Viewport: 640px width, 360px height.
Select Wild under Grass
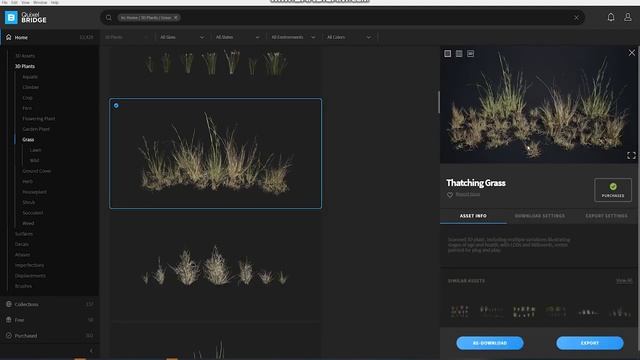coord(35,160)
